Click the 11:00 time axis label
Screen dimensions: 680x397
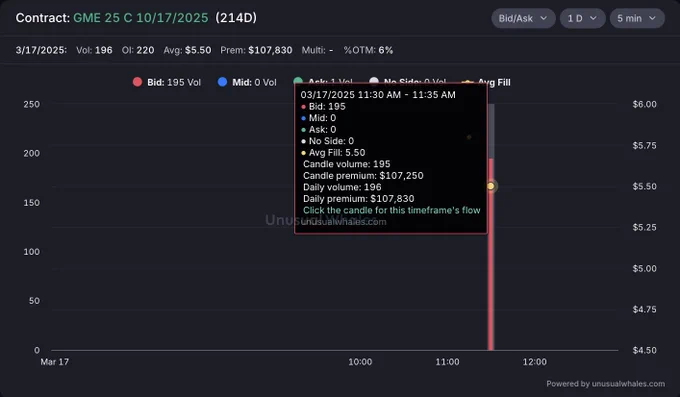click(x=447, y=362)
